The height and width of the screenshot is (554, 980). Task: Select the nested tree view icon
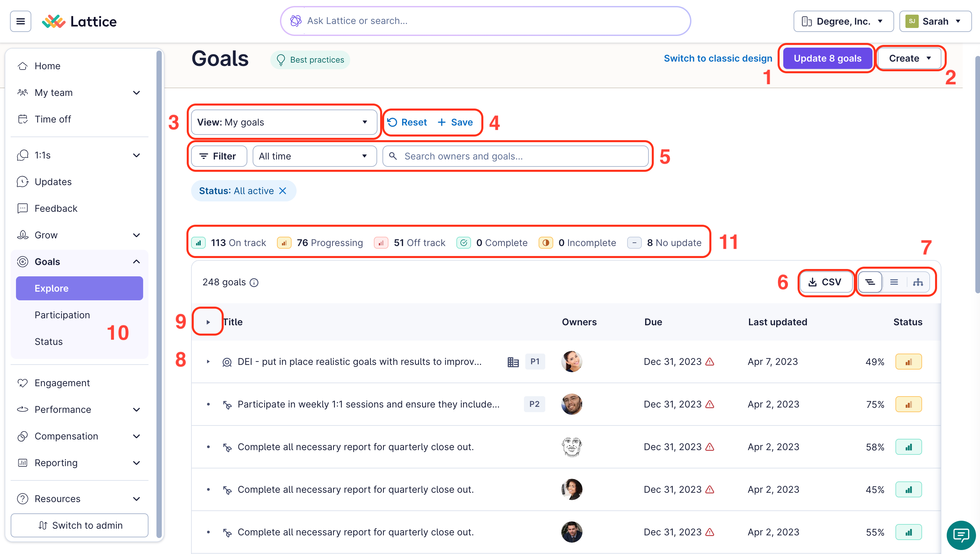pos(870,282)
